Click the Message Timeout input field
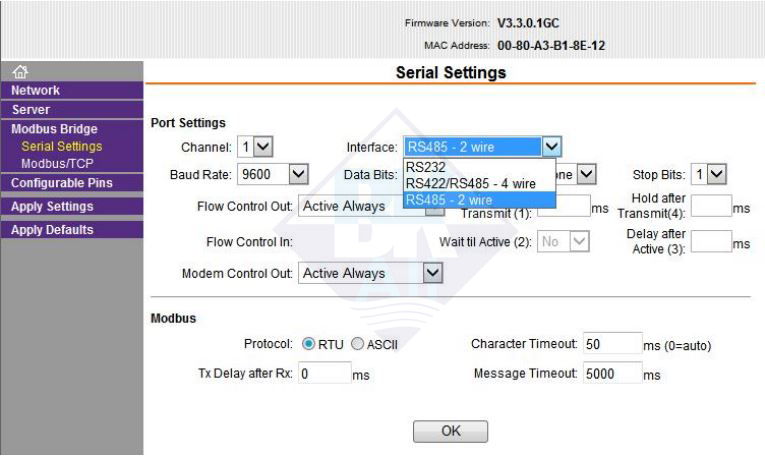Image resolution: width=765 pixels, height=457 pixels. click(x=613, y=373)
